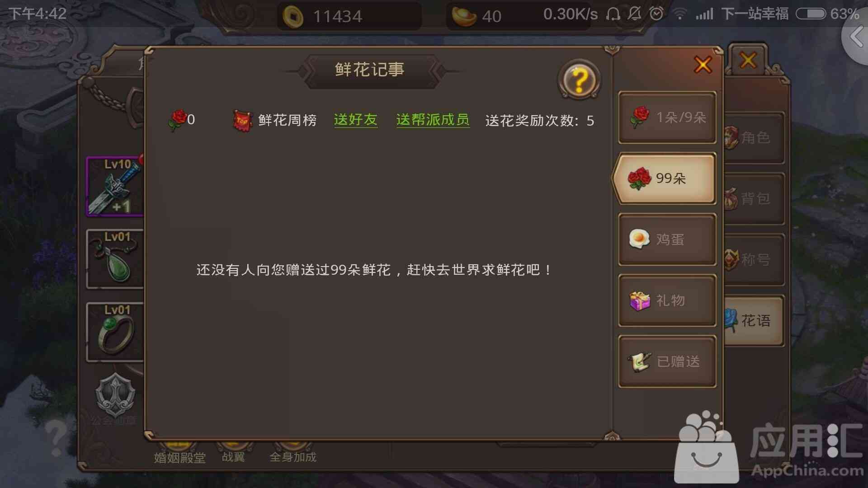Viewport: 868px width, 488px height.
Task: Click the 送好友 link
Action: [356, 120]
